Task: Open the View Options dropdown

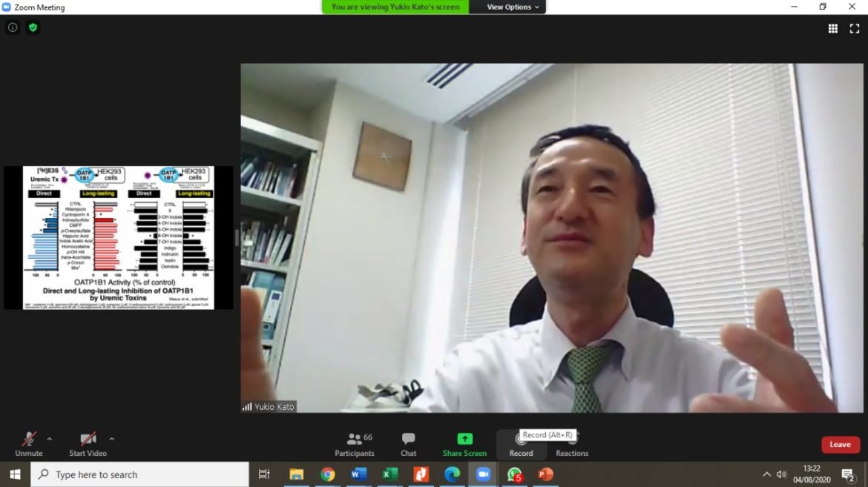Action: tap(513, 7)
